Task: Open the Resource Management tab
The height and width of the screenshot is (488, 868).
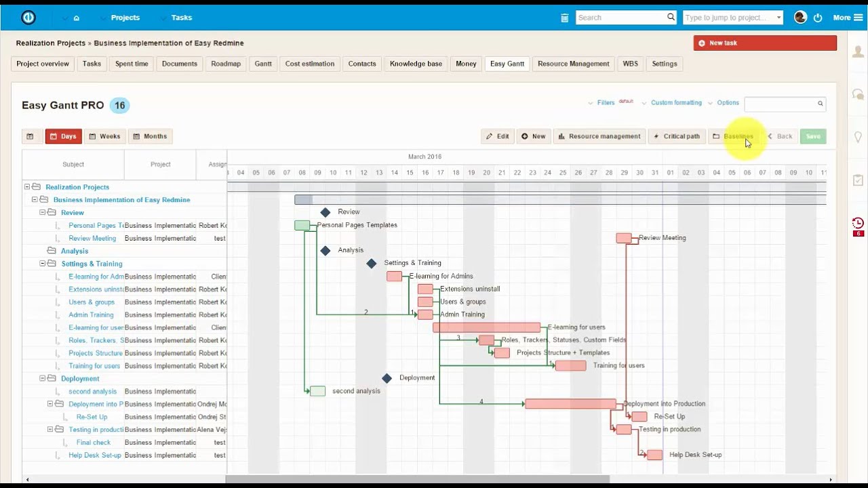Action: tap(574, 64)
